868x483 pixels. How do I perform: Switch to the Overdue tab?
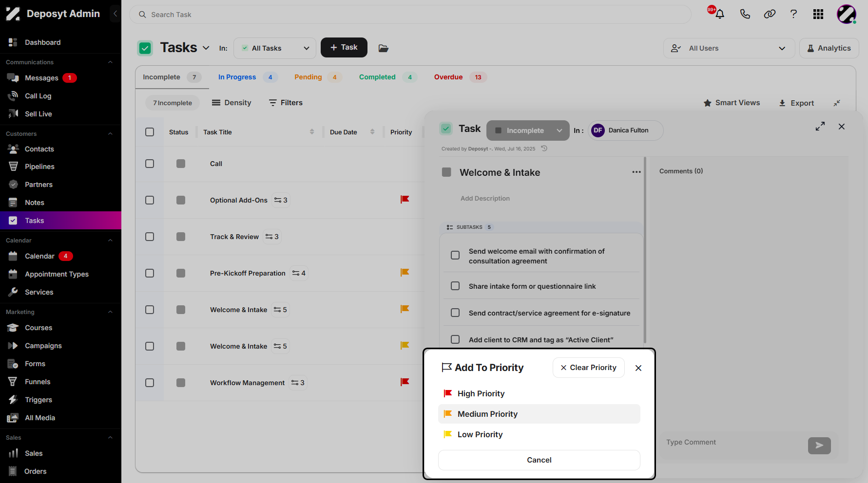pos(460,77)
